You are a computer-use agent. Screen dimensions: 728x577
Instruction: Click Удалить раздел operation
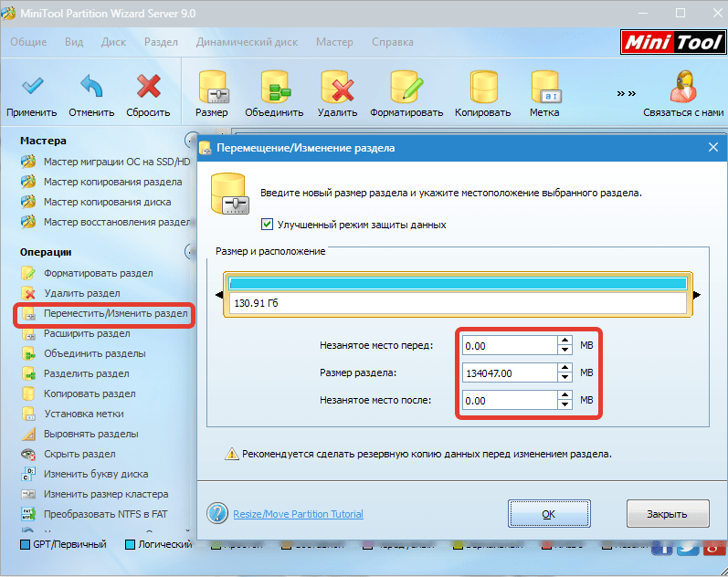70,293
